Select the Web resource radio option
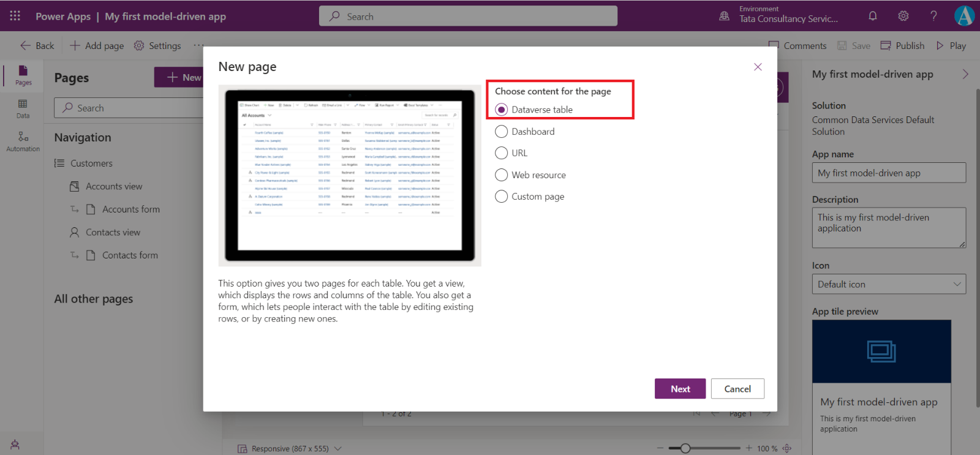 502,175
